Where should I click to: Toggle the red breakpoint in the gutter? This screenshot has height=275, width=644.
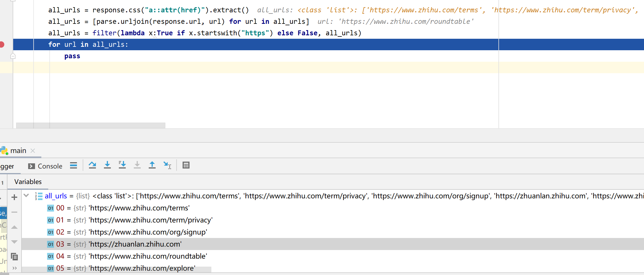coord(2,44)
